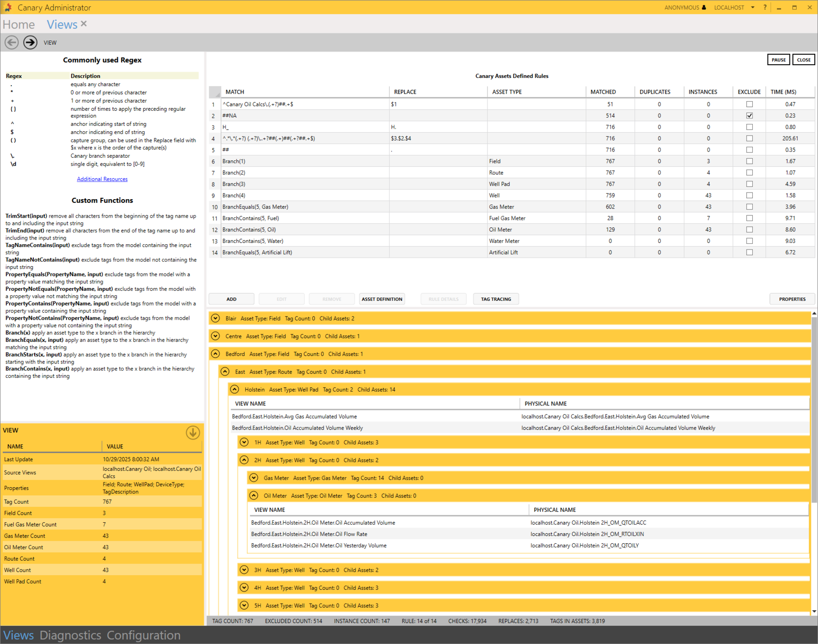Switch to the Home tab
This screenshot has width=818, height=644.
19,24
